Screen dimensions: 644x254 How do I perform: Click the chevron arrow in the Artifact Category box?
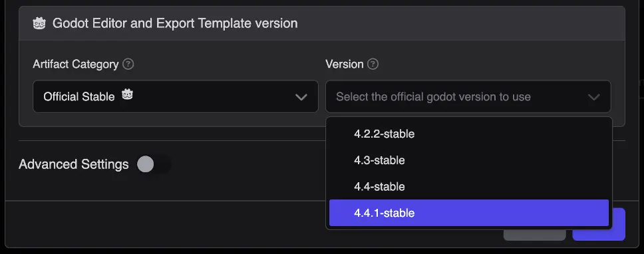301,97
